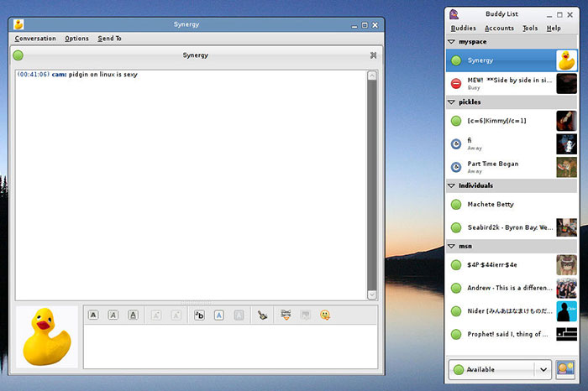The height and width of the screenshot is (391, 588).
Task: Click the conversation vertical scrollbar track
Action: [x=372, y=185]
